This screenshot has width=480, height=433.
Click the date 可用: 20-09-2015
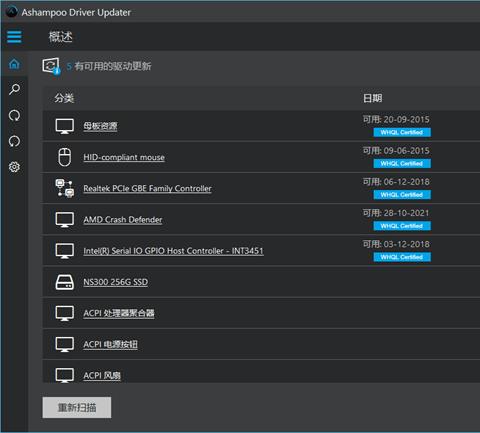click(396, 119)
